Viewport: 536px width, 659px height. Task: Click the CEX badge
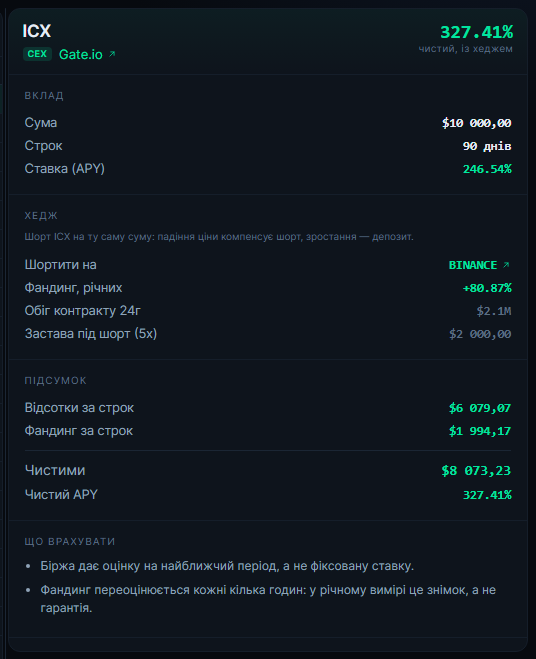37,54
